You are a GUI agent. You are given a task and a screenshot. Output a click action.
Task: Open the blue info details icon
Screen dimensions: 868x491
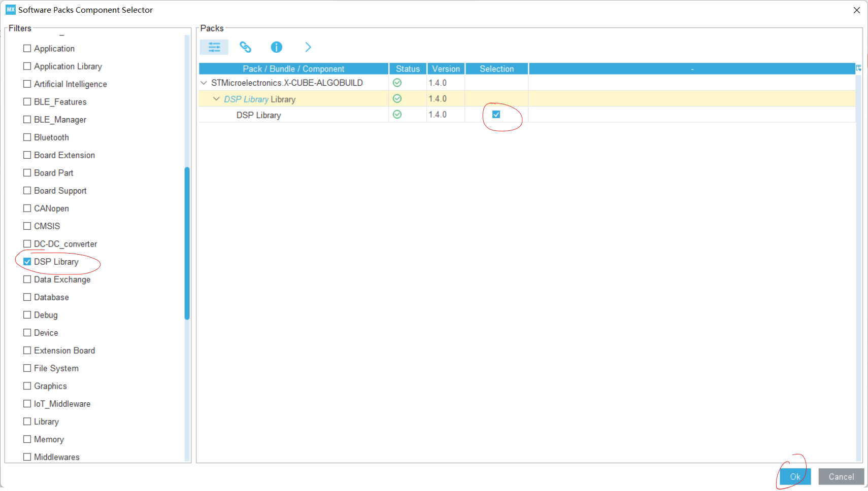click(x=276, y=47)
